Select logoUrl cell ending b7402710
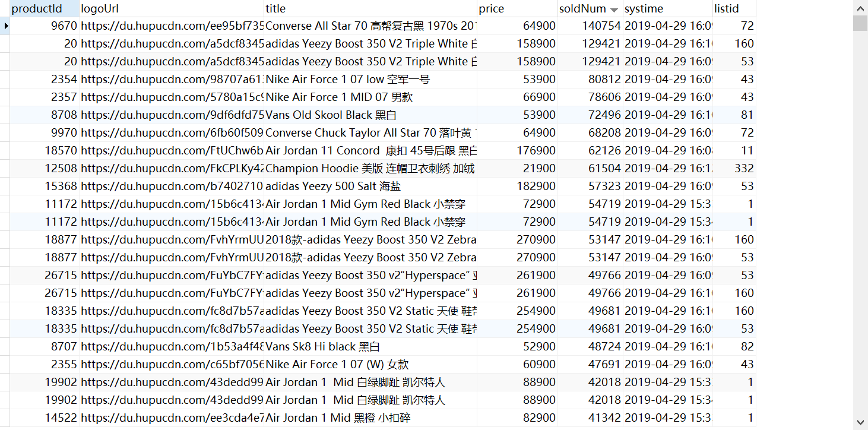This screenshot has width=868, height=430. 172,186
